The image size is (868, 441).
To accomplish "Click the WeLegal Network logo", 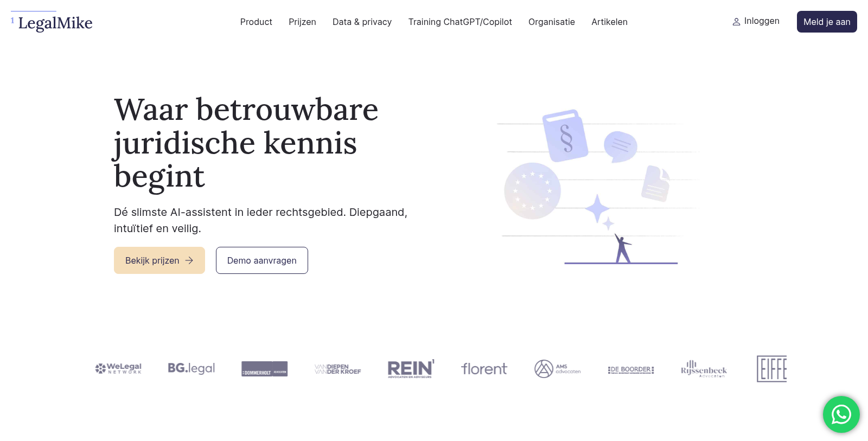I will [118, 369].
